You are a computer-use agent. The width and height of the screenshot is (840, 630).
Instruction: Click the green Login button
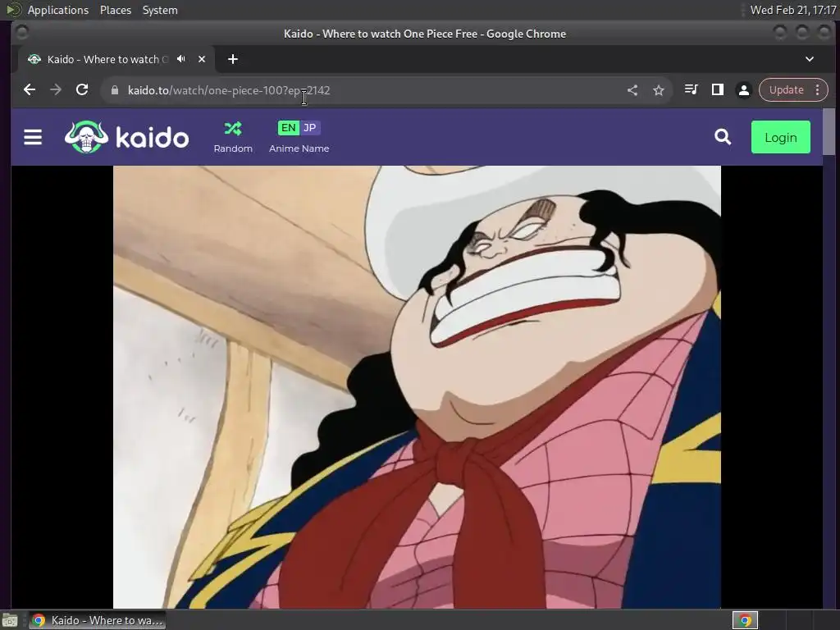(781, 137)
